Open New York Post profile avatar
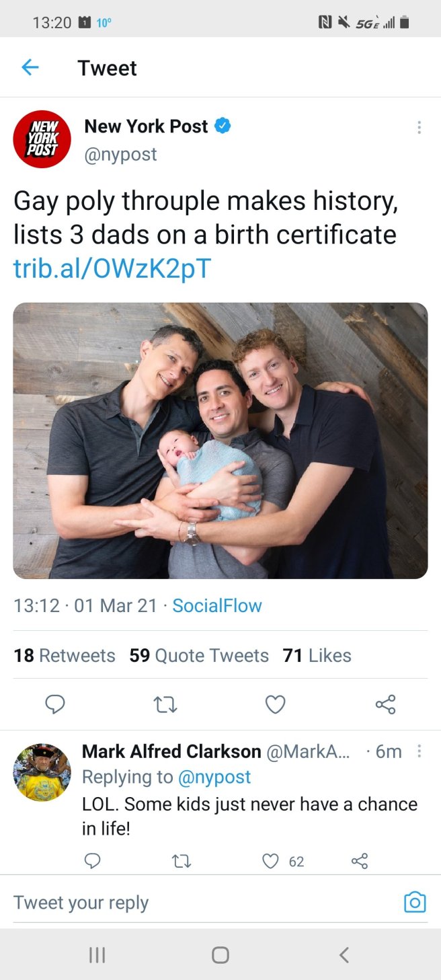Image resolution: width=441 pixels, height=980 pixels. [x=42, y=139]
